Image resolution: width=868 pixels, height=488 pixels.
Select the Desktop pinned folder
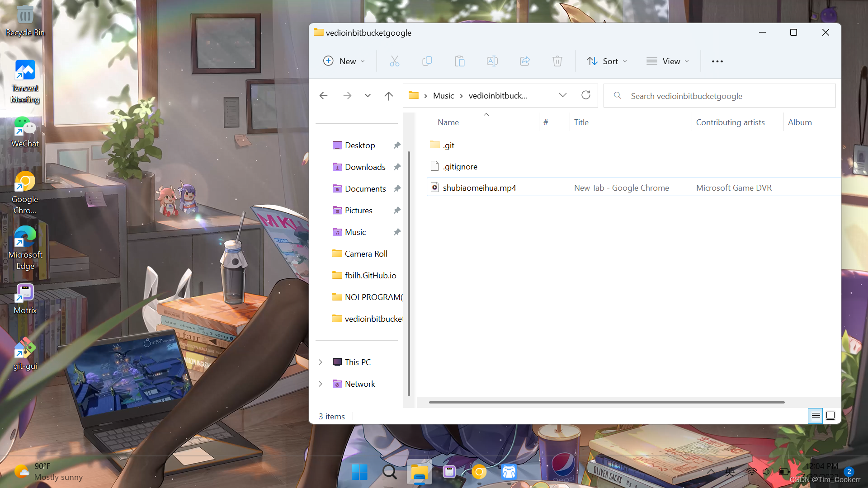(361, 145)
